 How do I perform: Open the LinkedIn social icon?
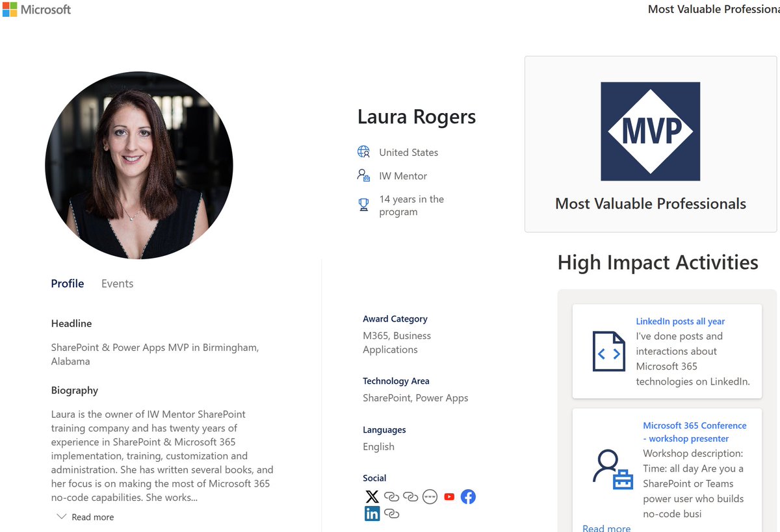pyautogui.click(x=372, y=514)
